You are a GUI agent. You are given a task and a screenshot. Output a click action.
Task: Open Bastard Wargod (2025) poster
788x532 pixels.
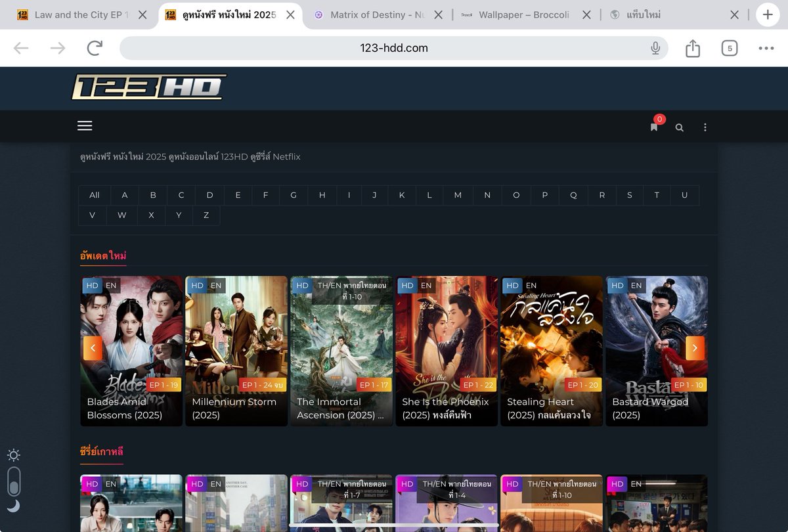pos(657,351)
